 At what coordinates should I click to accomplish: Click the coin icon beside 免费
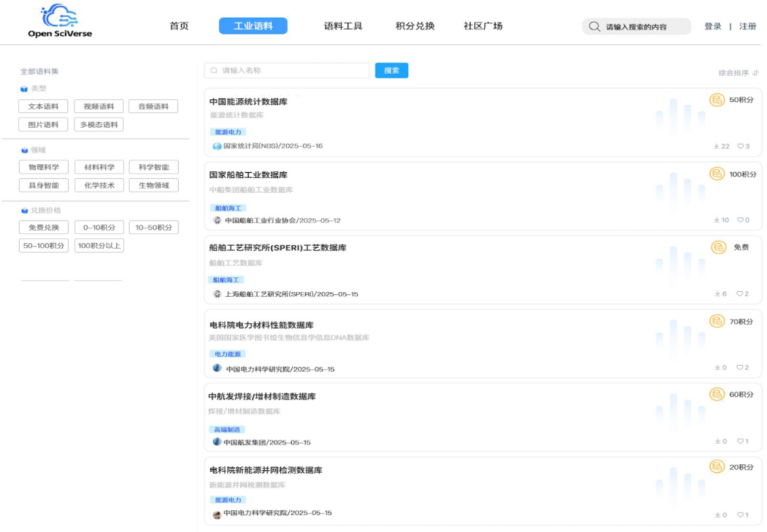(x=718, y=248)
